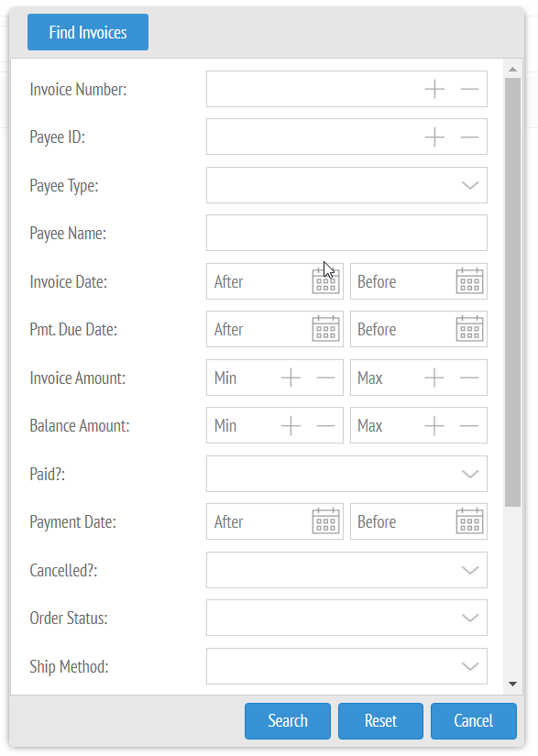Open calendar for Payment Date After field
This screenshot has width=538, height=756.
click(326, 521)
